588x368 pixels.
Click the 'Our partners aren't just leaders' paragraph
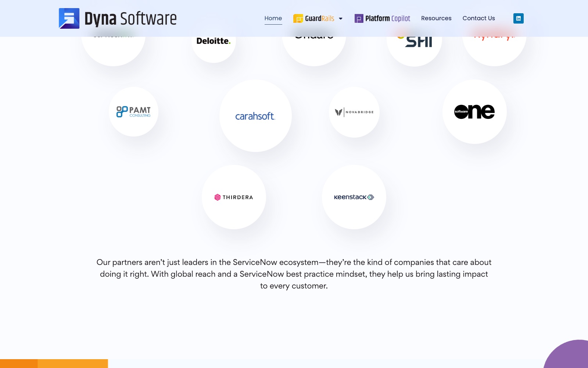tap(294, 274)
